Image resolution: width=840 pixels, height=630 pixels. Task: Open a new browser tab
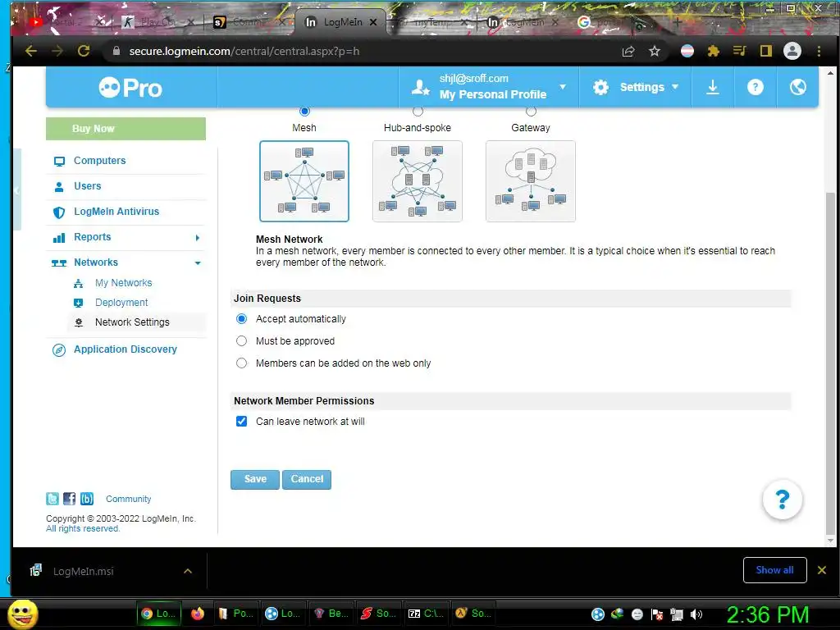(x=677, y=22)
